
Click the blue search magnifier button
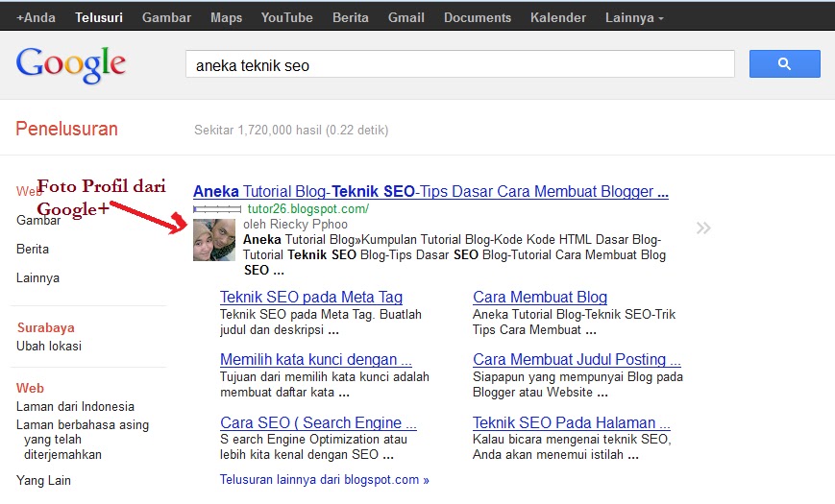[x=784, y=64]
